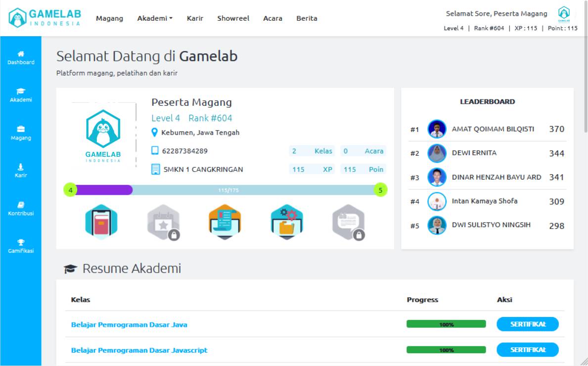Click the Gamelab Indonesia logo in header

(x=45, y=18)
